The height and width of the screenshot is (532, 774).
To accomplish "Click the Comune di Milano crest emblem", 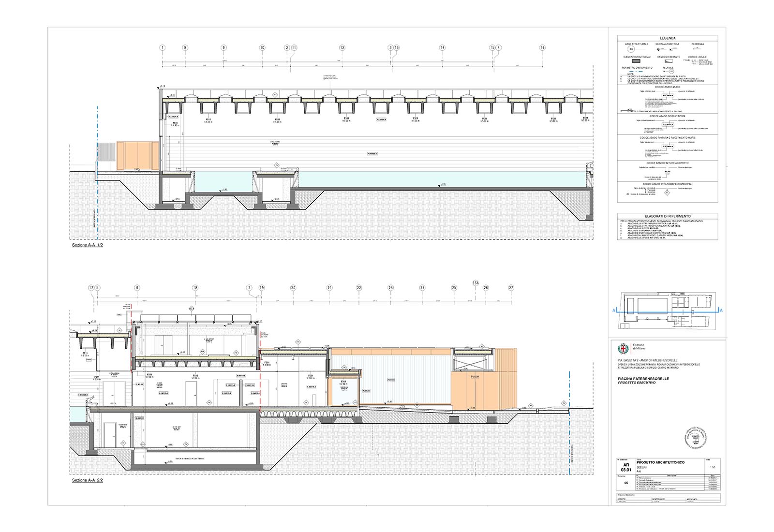I will click(x=623, y=348).
